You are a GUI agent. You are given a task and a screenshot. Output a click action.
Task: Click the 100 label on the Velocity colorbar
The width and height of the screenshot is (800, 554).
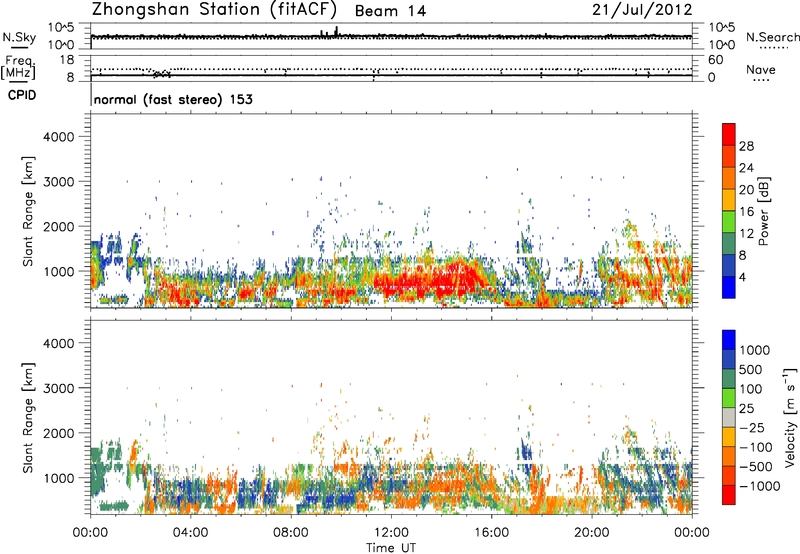(753, 389)
